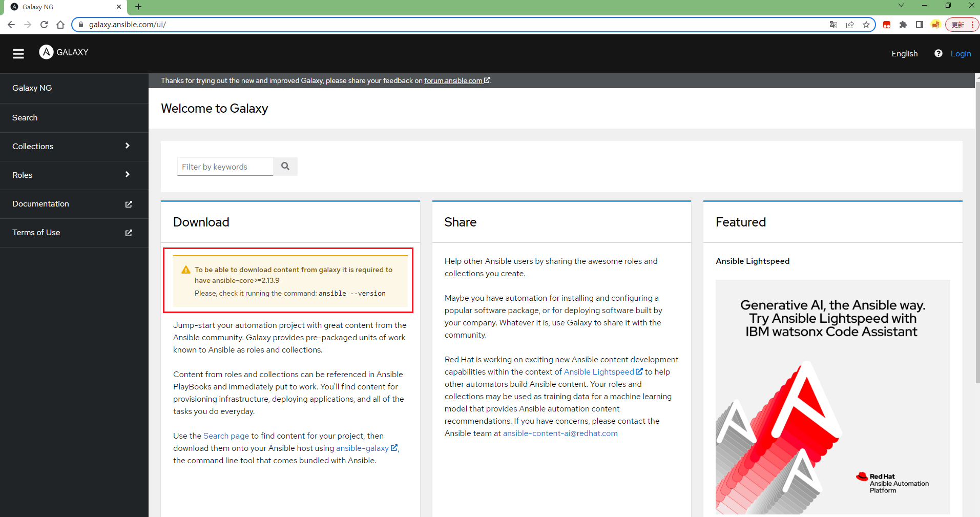
Task: Bookmark page with the star icon
Action: pos(866,25)
